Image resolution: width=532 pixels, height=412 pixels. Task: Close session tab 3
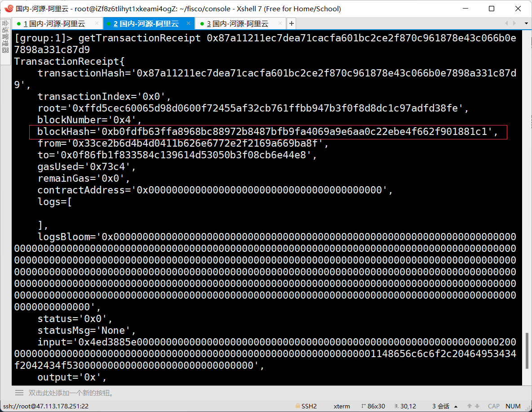coord(280,23)
